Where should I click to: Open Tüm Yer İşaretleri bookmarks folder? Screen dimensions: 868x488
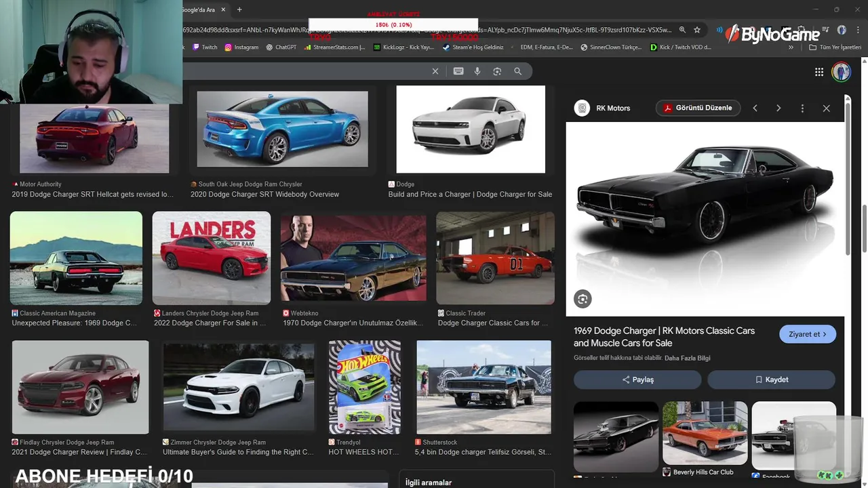click(835, 47)
